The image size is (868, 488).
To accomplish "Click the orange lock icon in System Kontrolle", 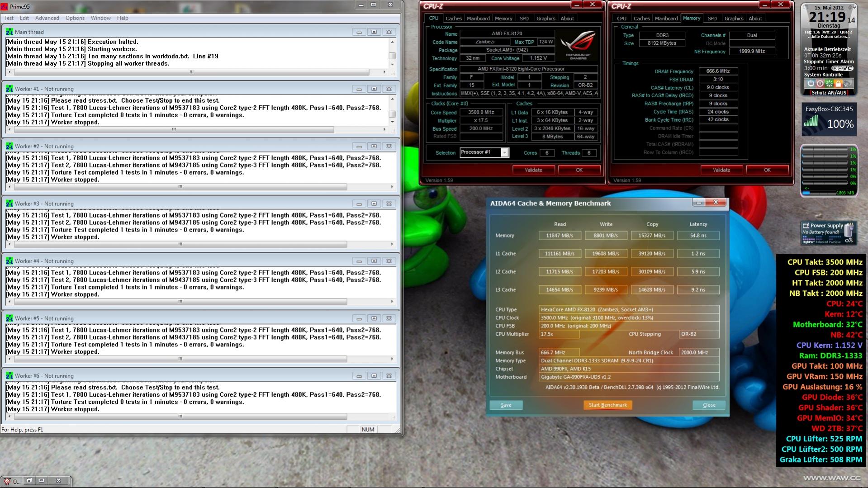I will (x=838, y=84).
